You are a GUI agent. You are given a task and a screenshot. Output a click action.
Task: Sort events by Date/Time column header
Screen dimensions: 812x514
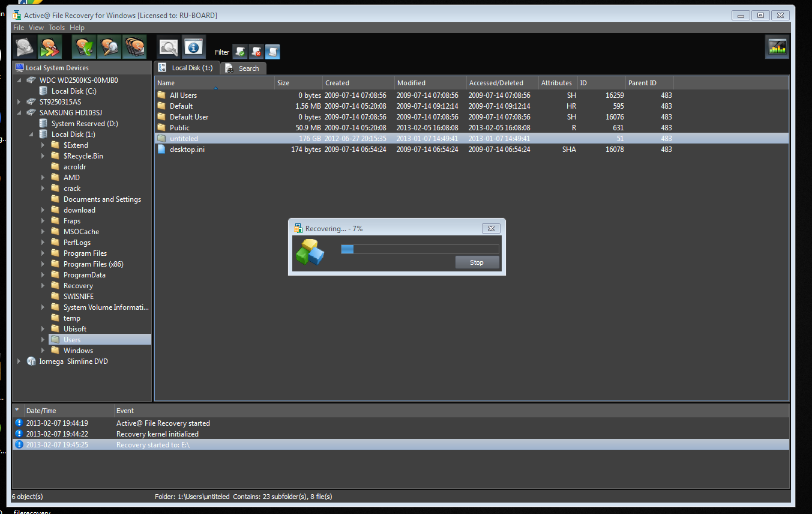pyautogui.click(x=68, y=411)
